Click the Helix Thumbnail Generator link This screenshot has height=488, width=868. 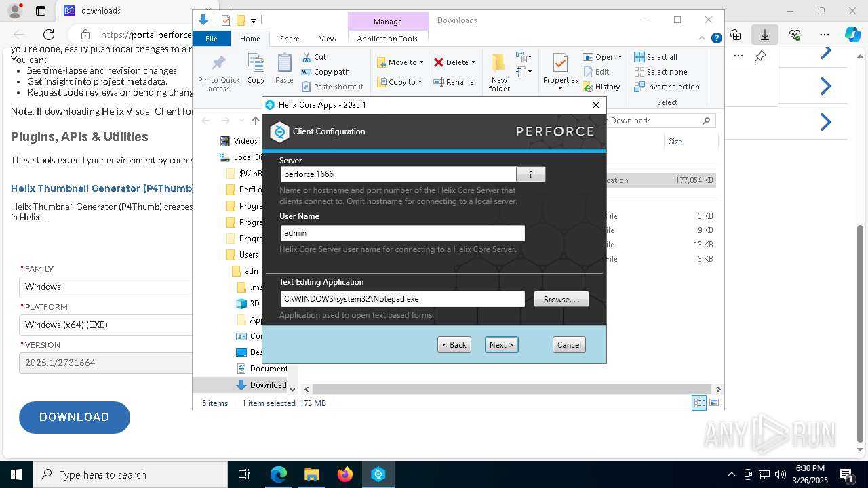click(x=102, y=188)
